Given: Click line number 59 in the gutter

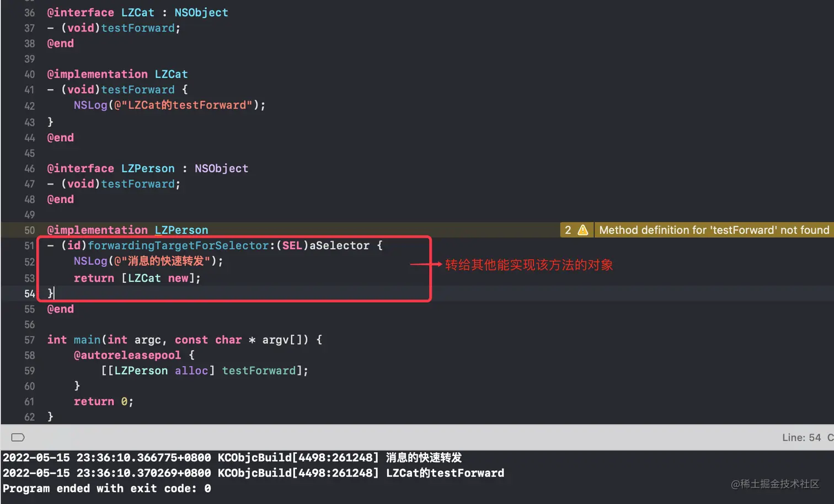Looking at the screenshot, I should (29, 371).
